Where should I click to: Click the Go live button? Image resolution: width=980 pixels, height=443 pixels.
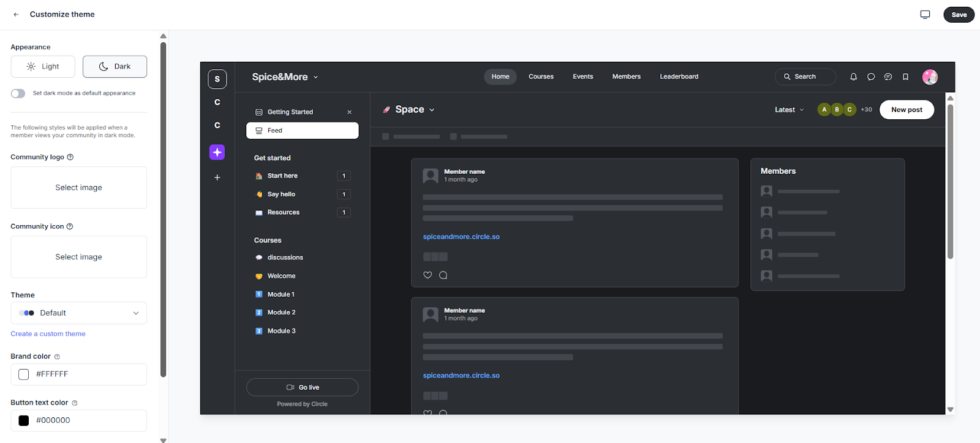pos(303,387)
